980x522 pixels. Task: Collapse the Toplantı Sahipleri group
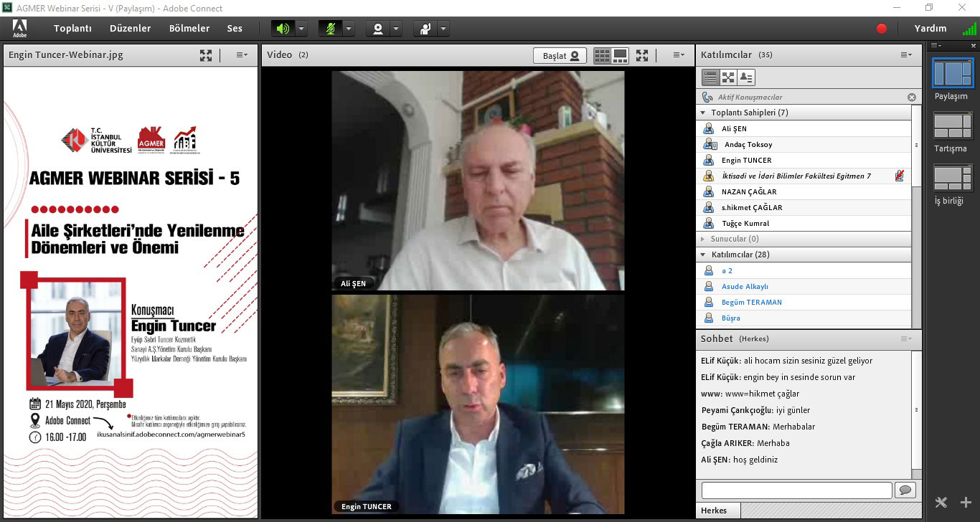[x=703, y=113]
